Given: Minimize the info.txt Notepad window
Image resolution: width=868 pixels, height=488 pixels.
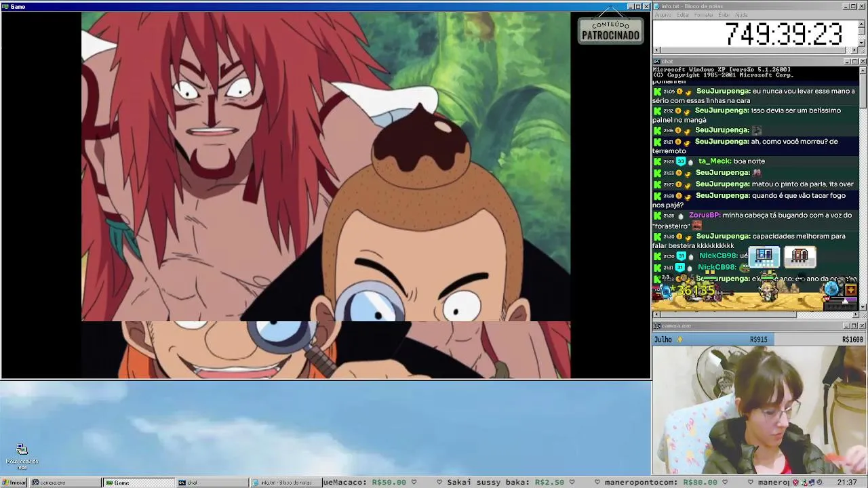Looking at the screenshot, I should pyautogui.click(x=846, y=6).
